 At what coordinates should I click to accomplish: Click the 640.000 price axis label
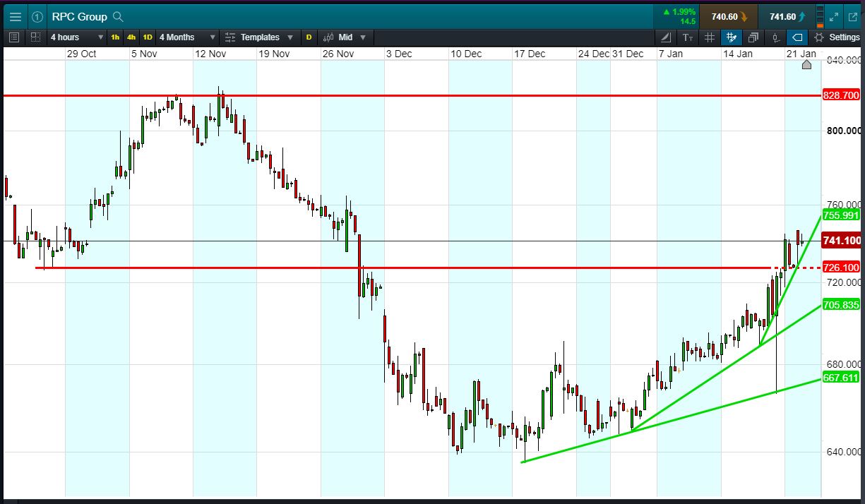(x=844, y=452)
